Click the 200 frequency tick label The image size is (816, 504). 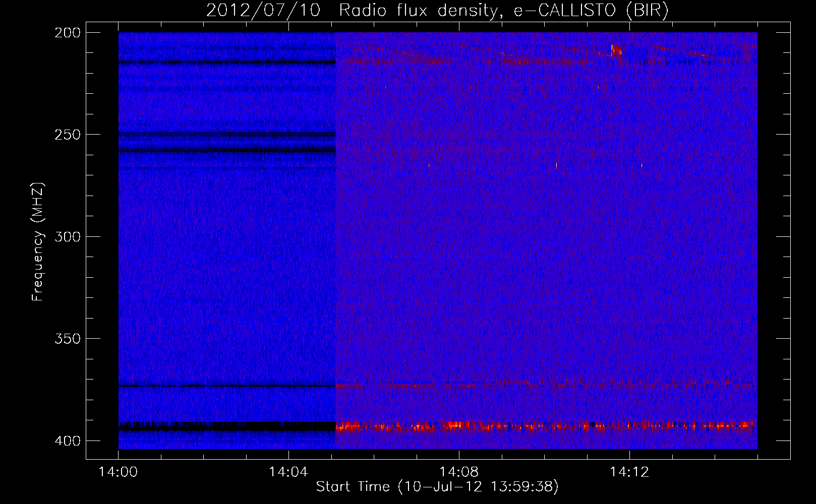(68, 33)
